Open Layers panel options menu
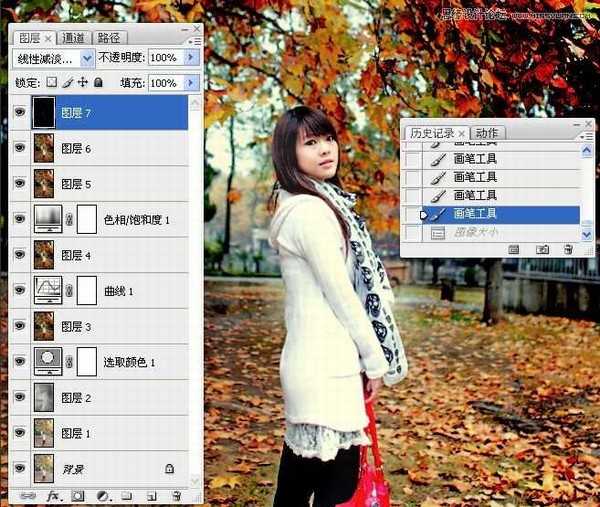Viewport: 600px width, 507px height. click(195, 41)
